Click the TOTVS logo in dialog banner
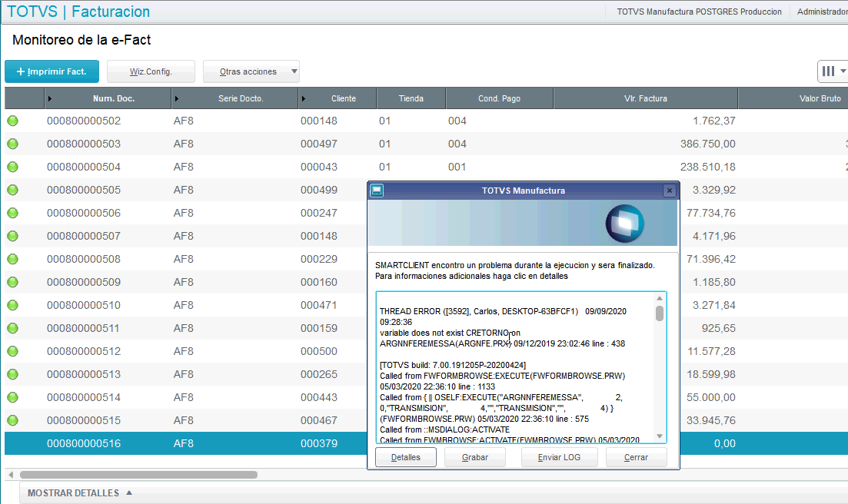 click(x=624, y=223)
